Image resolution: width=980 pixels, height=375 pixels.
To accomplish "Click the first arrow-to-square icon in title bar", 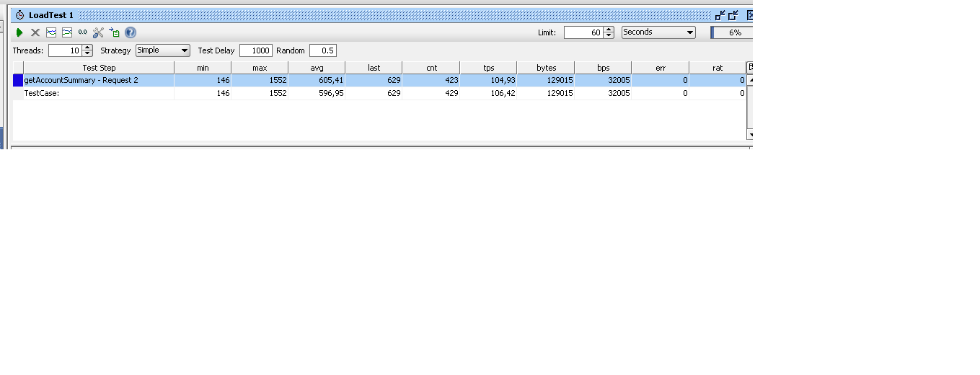I will [720, 15].
